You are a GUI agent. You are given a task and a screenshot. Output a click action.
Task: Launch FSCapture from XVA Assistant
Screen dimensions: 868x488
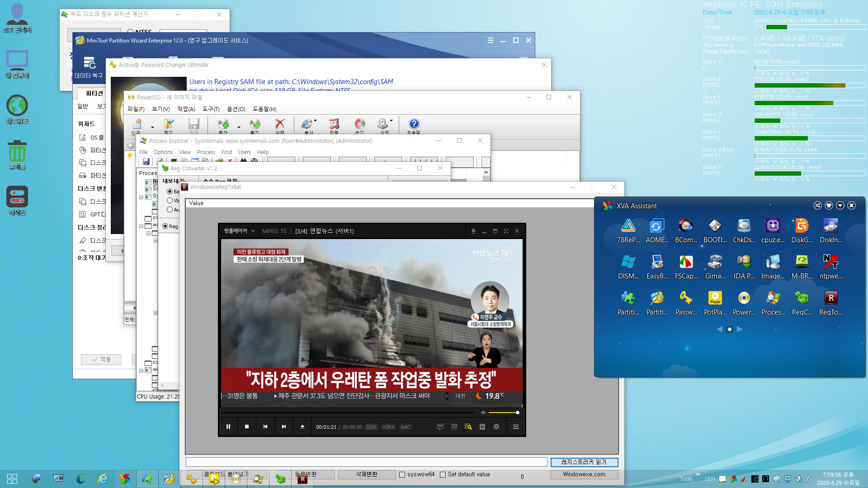[686, 267]
